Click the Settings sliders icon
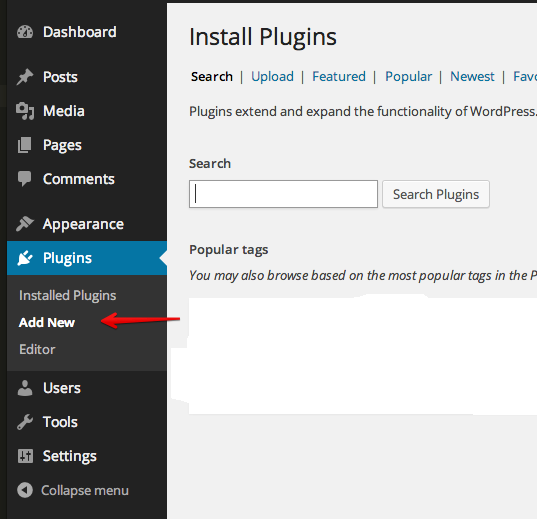The width and height of the screenshot is (537, 519). pos(25,456)
